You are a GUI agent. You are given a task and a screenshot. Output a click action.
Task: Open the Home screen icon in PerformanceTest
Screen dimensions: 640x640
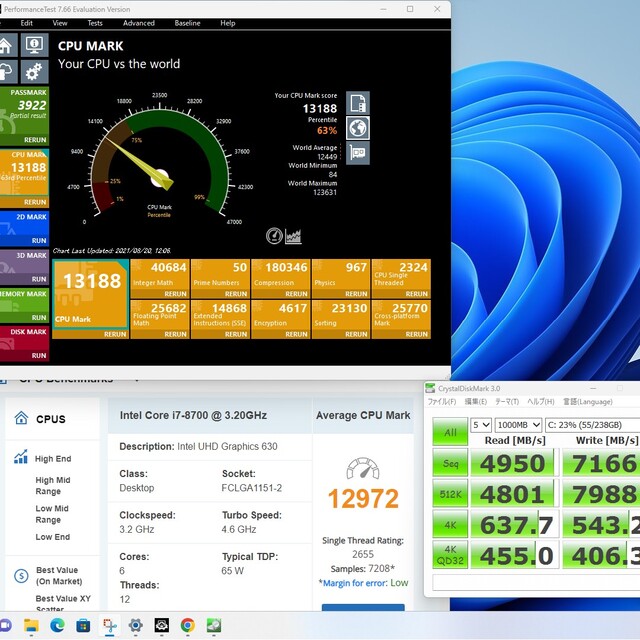(x=7, y=45)
